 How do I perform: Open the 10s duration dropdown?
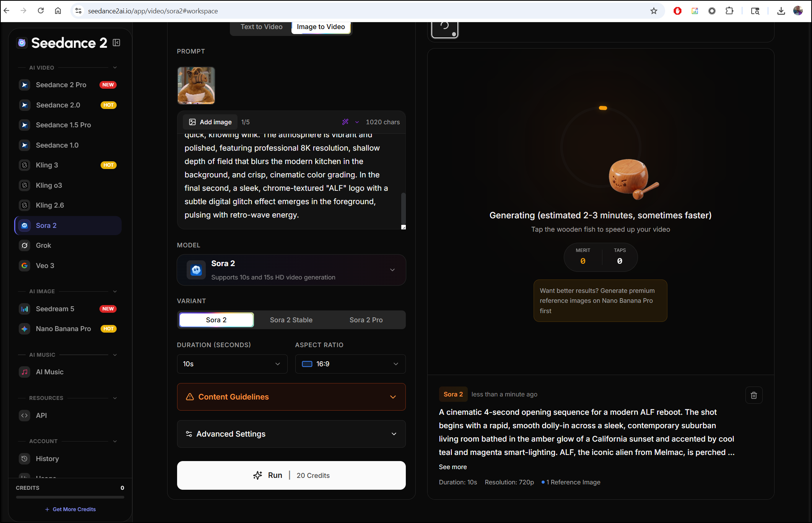click(232, 364)
